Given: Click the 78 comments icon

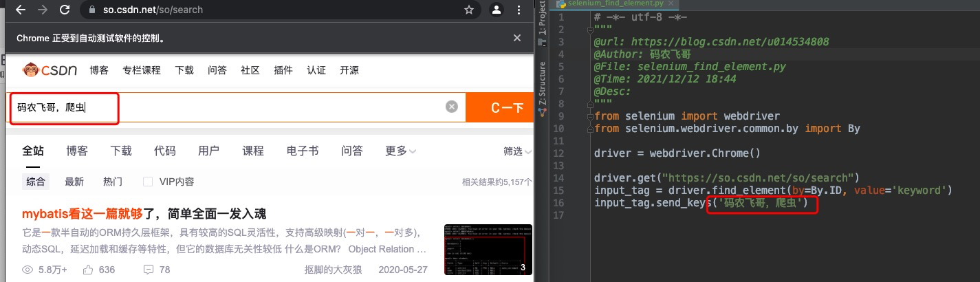Looking at the screenshot, I should (x=148, y=270).
